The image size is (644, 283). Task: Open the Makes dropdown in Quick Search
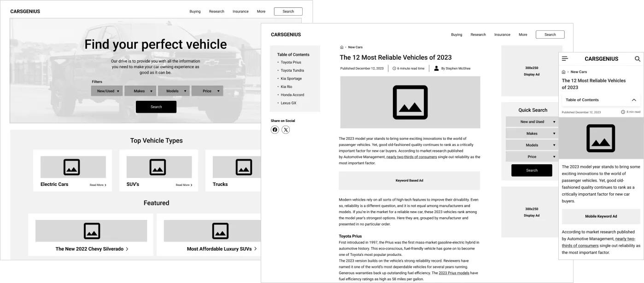pyautogui.click(x=532, y=133)
